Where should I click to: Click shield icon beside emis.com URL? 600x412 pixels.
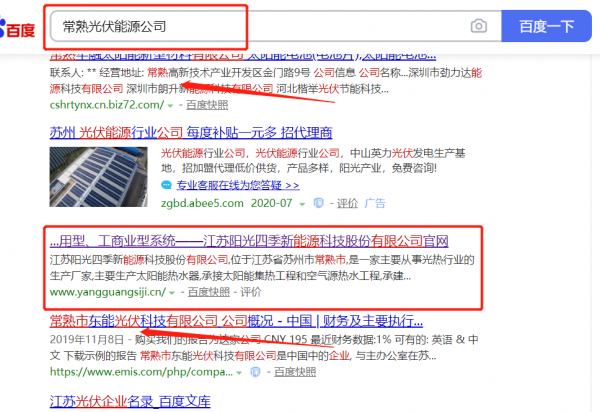coord(255,372)
